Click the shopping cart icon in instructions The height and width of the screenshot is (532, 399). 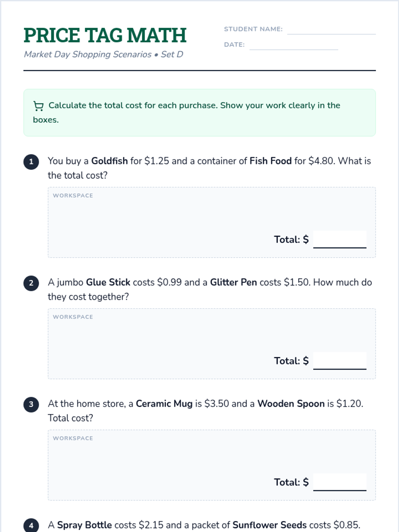click(39, 106)
